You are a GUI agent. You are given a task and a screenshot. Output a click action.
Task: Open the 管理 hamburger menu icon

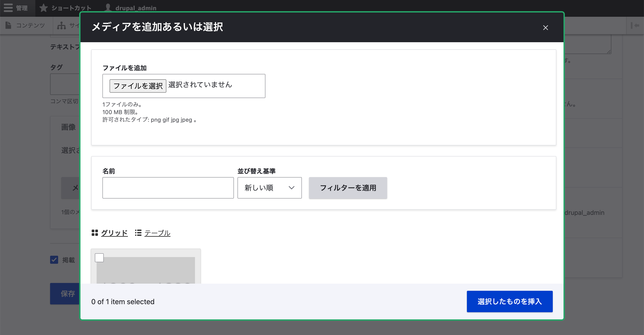pos(8,8)
